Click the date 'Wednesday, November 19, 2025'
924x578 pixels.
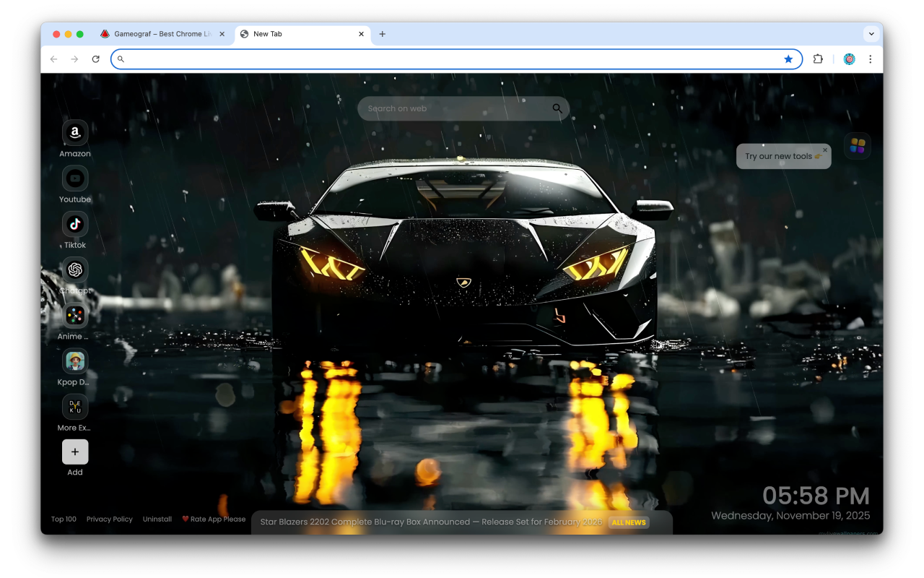coord(790,516)
